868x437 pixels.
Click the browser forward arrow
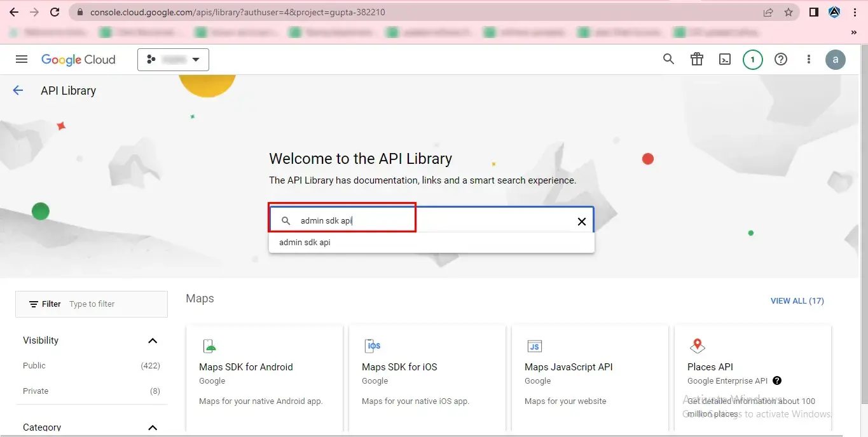pyautogui.click(x=34, y=12)
